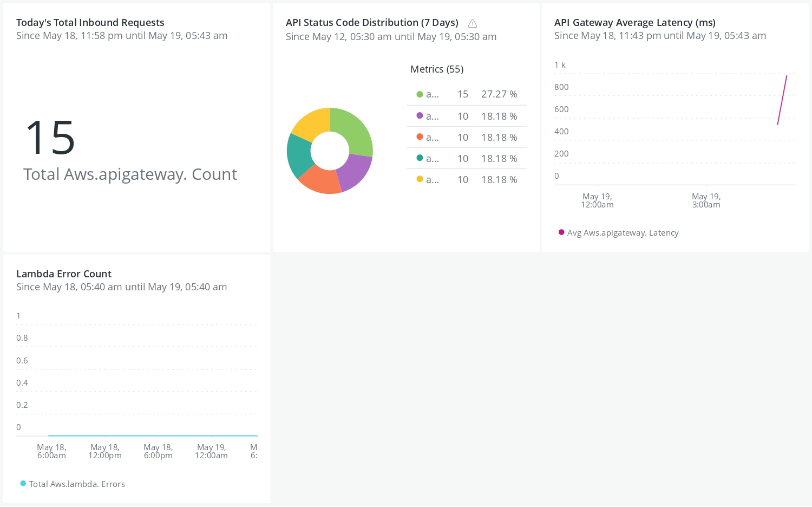
Task: Click the magenta latency line in the chart
Action: pyautogui.click(x=782, y=100)
